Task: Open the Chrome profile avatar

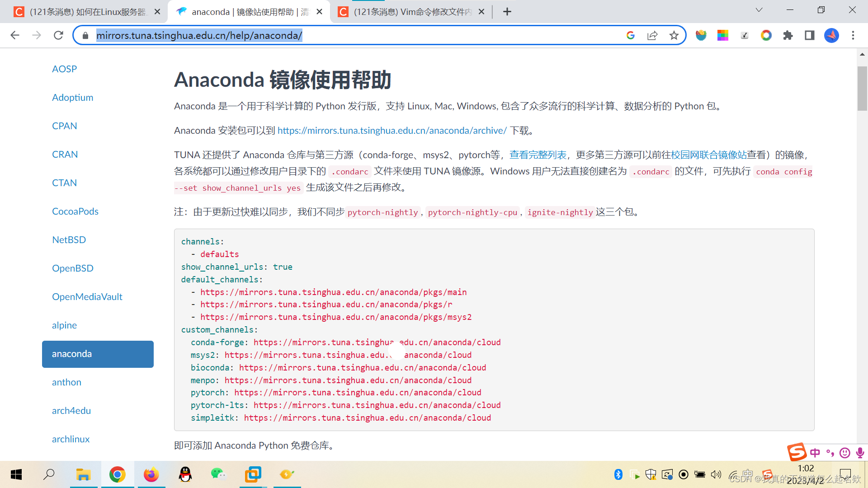Action: coord(831,35)
